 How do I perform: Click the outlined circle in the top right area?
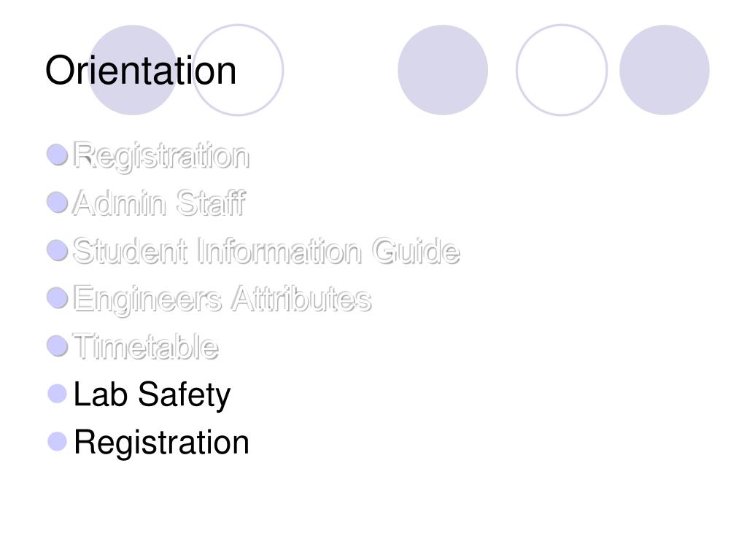coord(562,70)
